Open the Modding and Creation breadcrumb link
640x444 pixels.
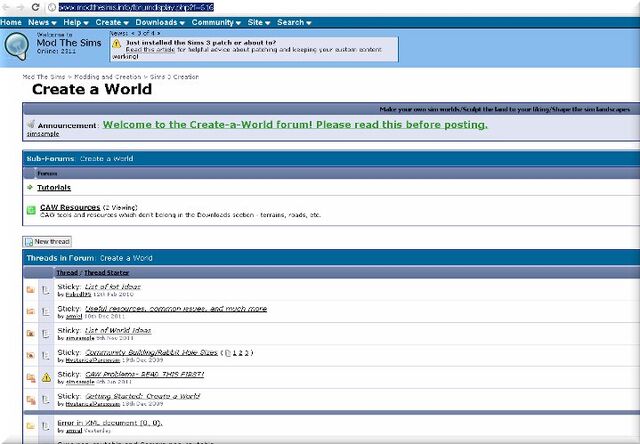(108, 77)
